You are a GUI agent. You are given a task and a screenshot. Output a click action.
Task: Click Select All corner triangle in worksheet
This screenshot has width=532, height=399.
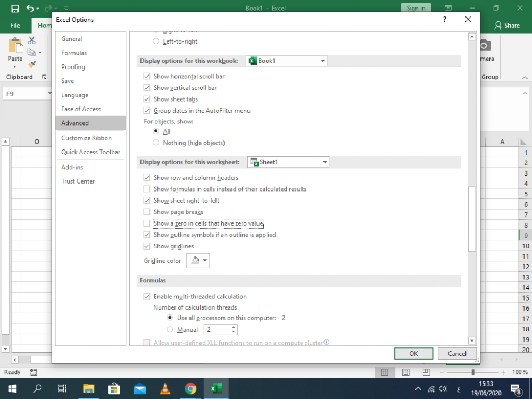523,142
